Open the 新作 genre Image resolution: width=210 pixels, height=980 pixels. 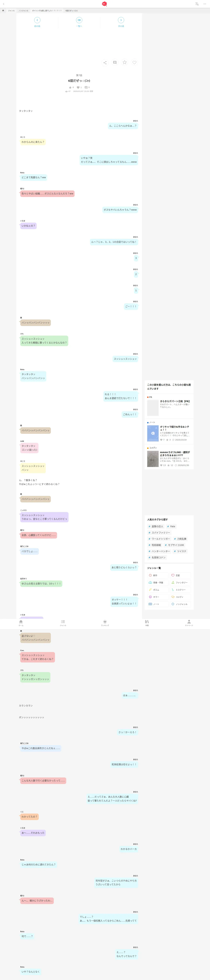pyautogui.click(x=158, y=575)
